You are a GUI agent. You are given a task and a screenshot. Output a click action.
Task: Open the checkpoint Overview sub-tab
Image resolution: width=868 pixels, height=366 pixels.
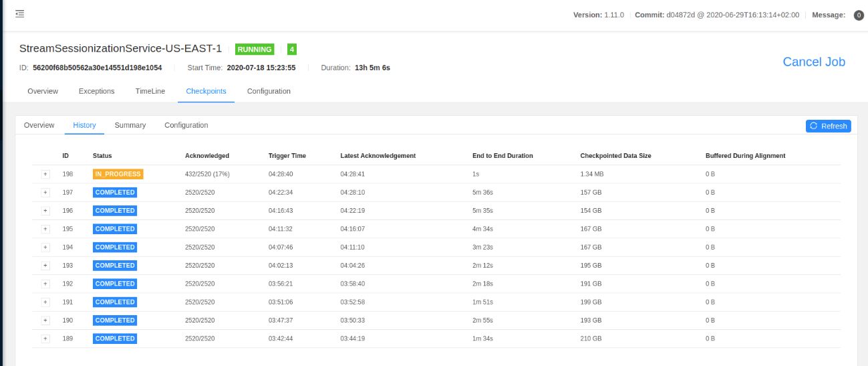pos(39,125)
